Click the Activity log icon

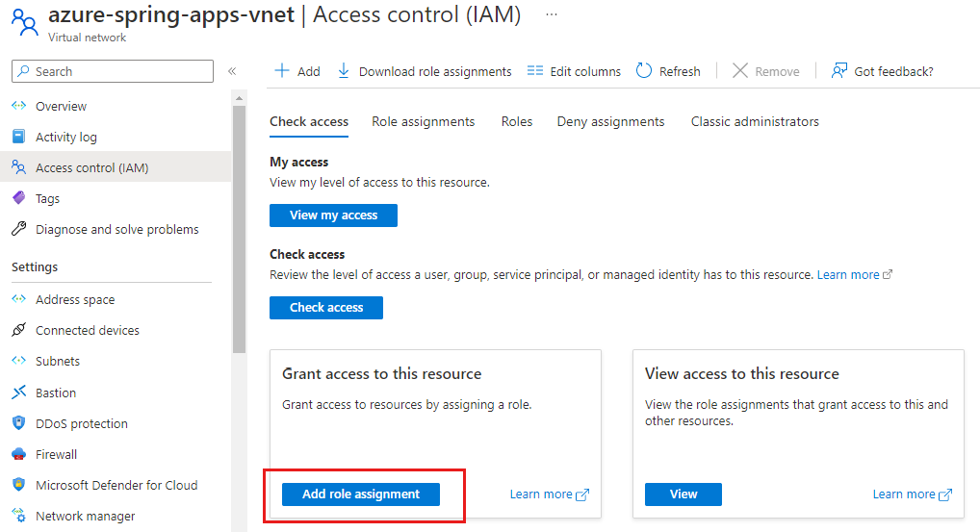(18, 136)
